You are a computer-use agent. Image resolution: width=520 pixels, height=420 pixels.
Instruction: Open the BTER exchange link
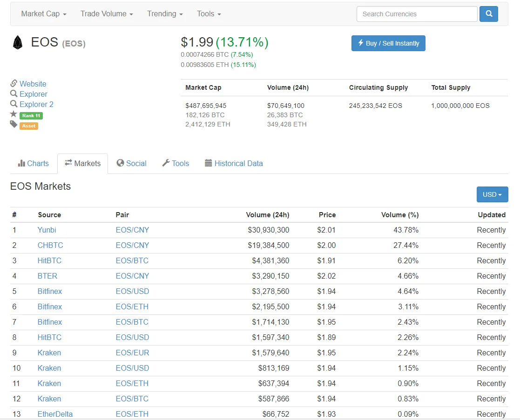47,276
